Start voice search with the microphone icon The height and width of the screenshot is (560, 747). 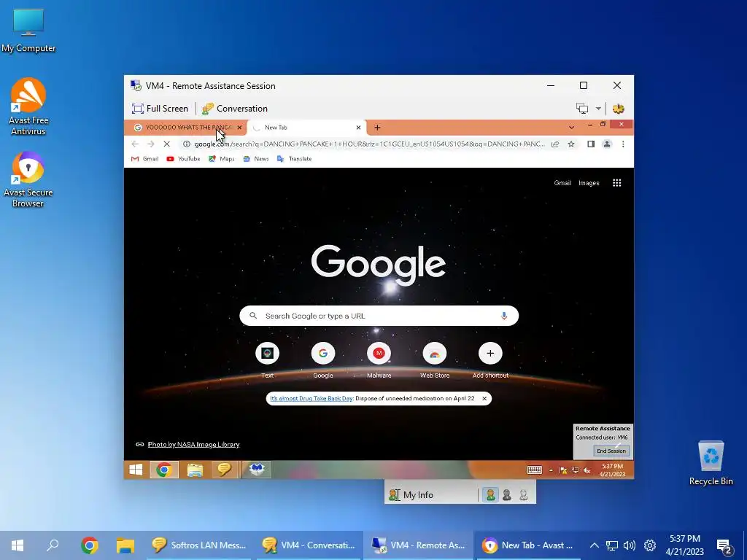tap(504, 316)
